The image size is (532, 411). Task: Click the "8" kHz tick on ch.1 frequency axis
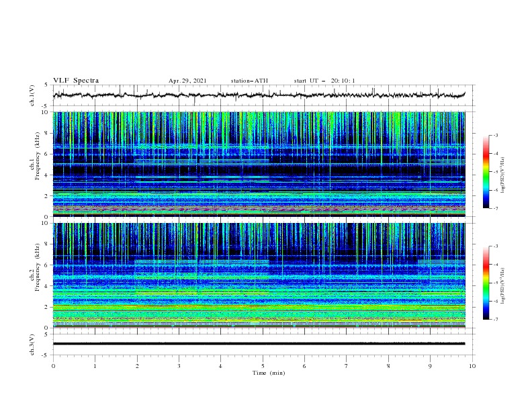[47, 133]
